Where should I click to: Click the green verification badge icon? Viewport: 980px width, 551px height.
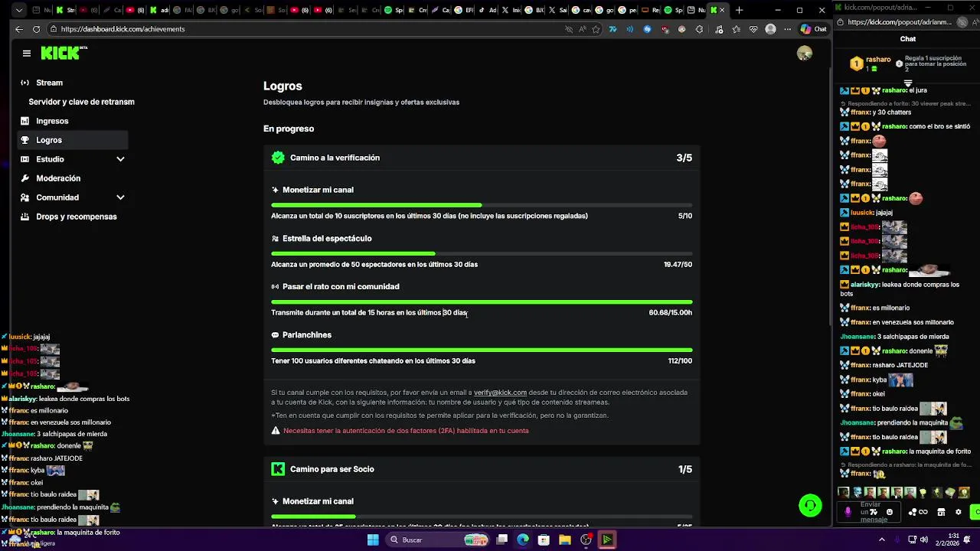pos(278,158)
